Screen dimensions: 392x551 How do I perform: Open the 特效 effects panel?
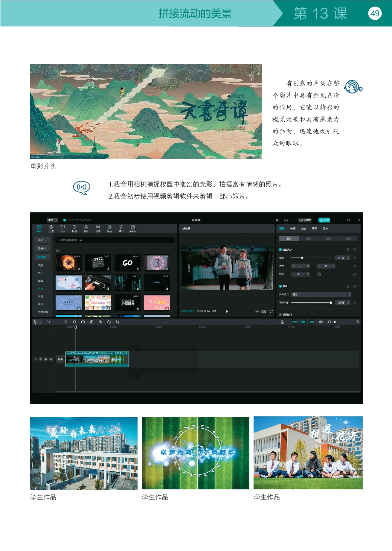(86, 229)
